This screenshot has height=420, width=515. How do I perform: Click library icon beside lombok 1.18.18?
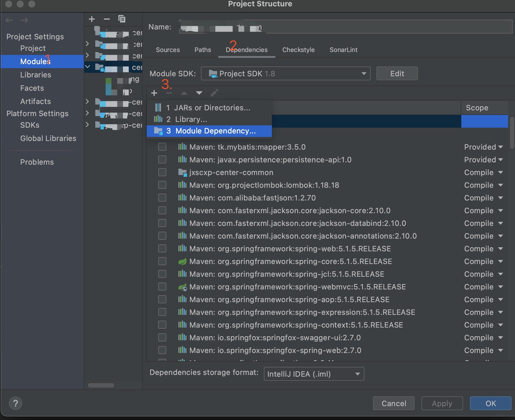pyautogui.click(x=182, y=185)
